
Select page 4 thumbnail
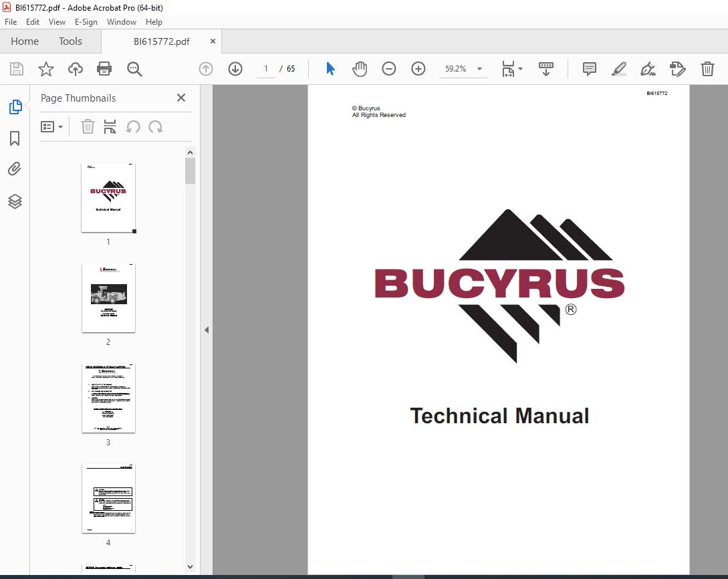pyautogui.click(x=108, y=498)
